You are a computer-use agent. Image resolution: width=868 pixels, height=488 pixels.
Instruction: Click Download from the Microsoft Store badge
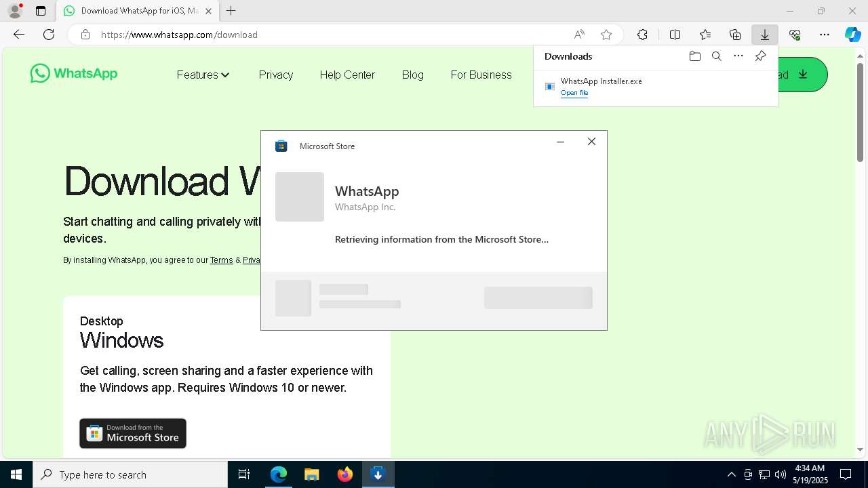133,433
